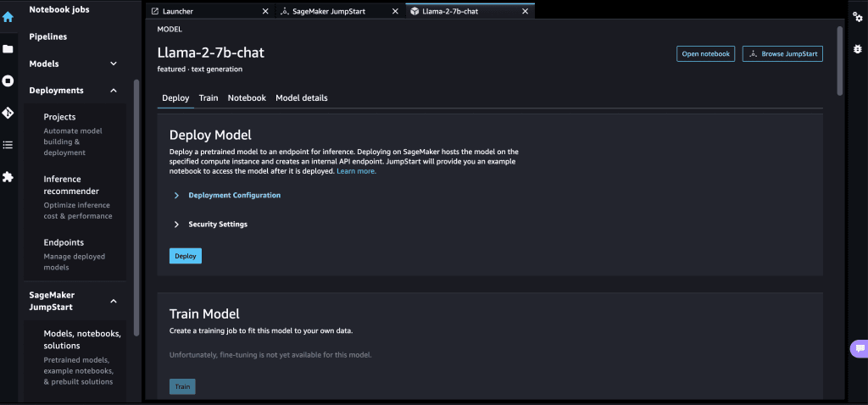Click the SageMaker JumpStart tab icon
Image resolution: width=868 pixels, height=405 pixels.
coord(285,11)
